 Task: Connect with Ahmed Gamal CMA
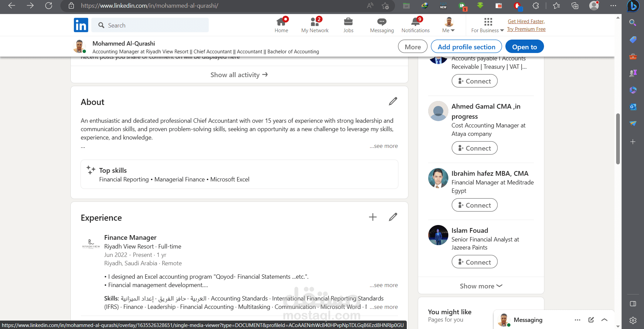pyautogui.click(x=475, y=148)
